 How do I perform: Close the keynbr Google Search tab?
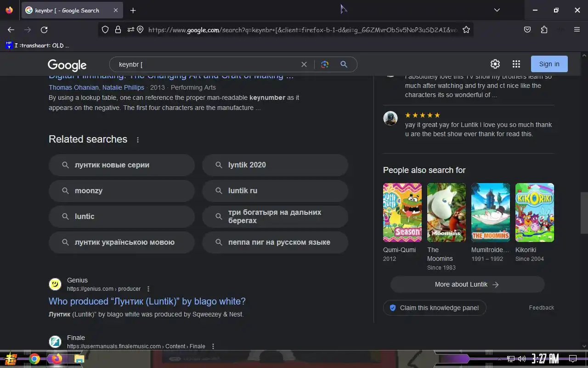[x=115, y=10]
